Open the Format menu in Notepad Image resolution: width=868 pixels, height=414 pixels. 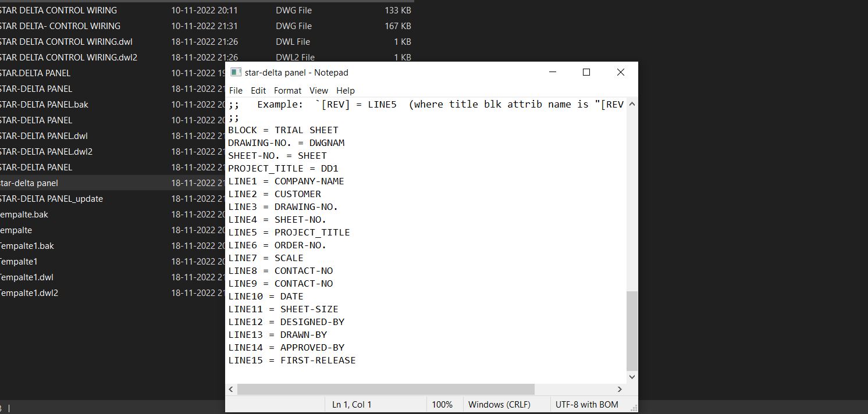(287, 91)
